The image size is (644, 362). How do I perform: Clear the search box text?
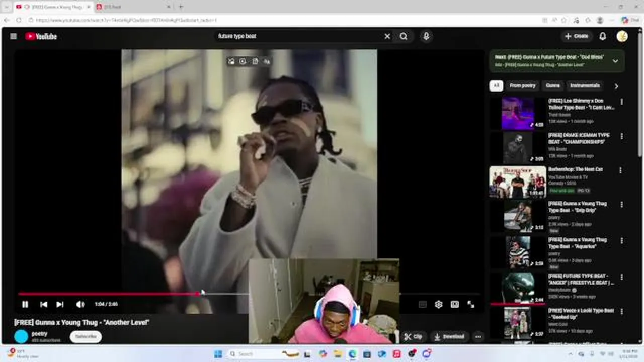pyautogui.click(x=387, y=36)
